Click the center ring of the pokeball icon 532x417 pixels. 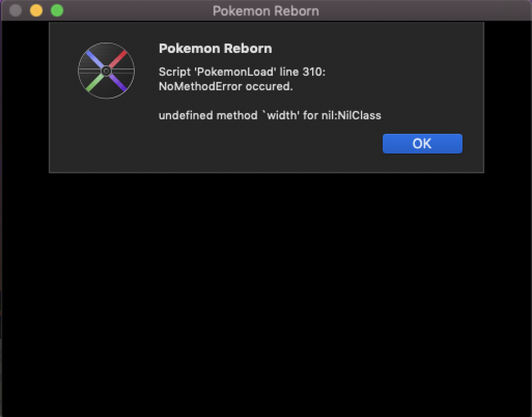[106, 71]
